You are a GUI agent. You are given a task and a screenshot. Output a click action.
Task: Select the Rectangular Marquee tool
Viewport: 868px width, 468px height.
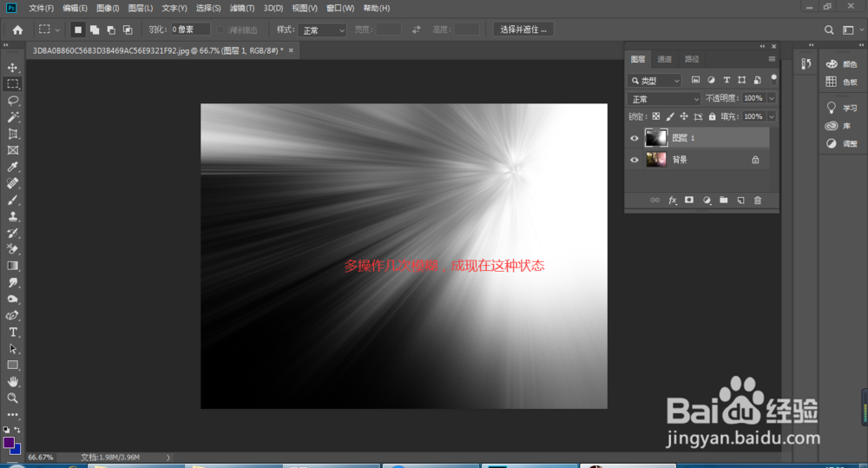click(x=13, y=84)
